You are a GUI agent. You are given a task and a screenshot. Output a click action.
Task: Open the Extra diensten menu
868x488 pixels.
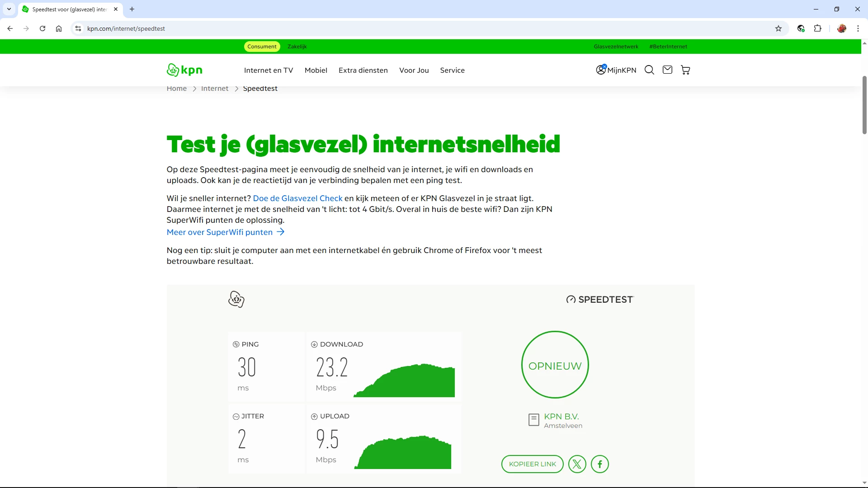(363, 70)
